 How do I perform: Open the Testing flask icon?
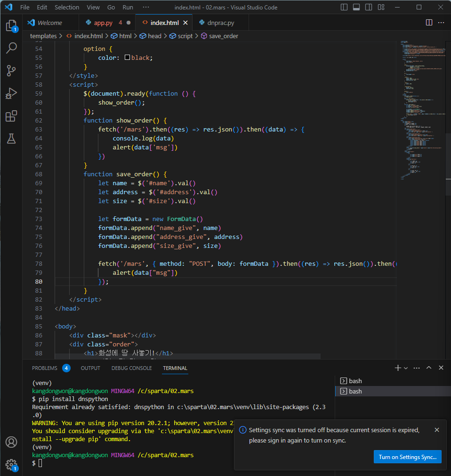tap(11, 139)
